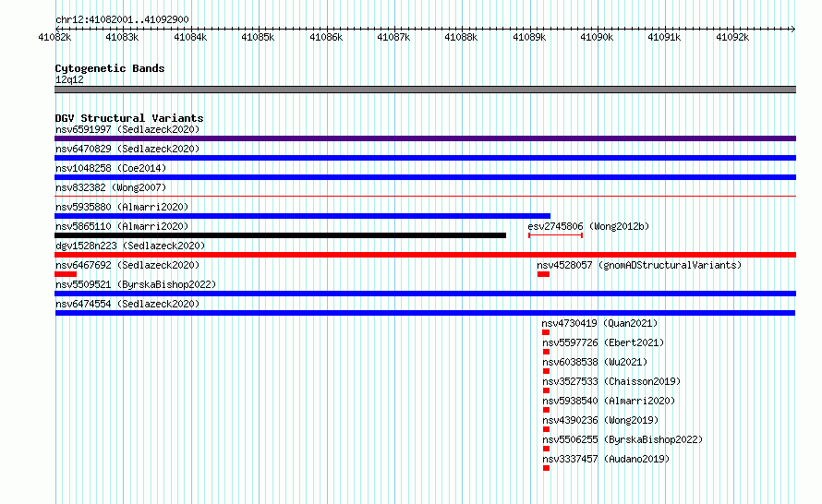822x504 pixels.
Task: Open nsv6470829 (Sedlazeck2020) variant label
Action: (127, 149)
